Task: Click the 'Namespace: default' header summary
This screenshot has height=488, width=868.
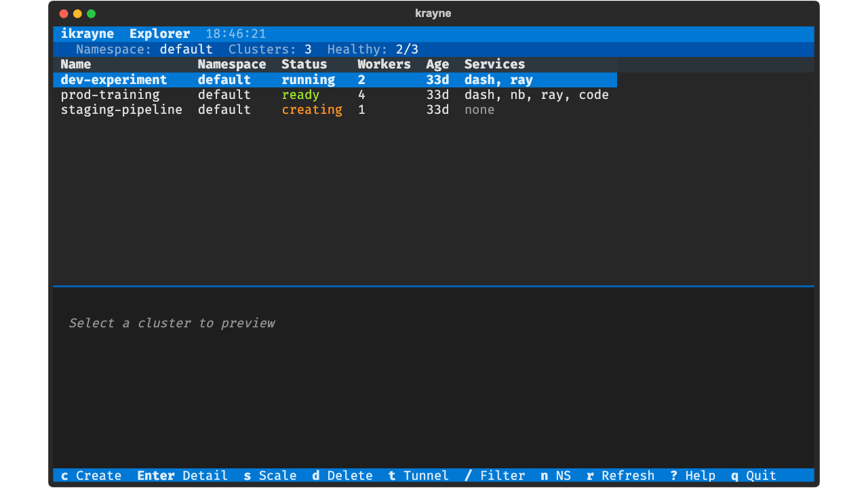Action: tap(144, 49)
